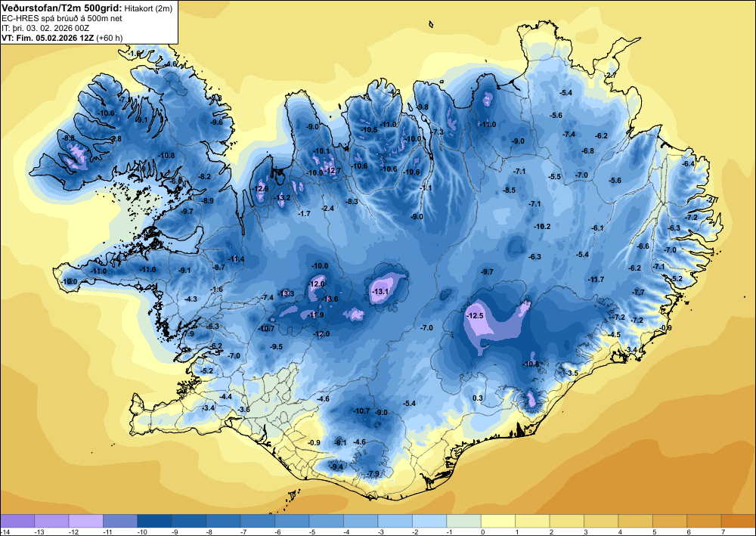Click the -7.7 temperature label
Image resolution: width=756 pixels, height=536 pixels.
[638, 292]
